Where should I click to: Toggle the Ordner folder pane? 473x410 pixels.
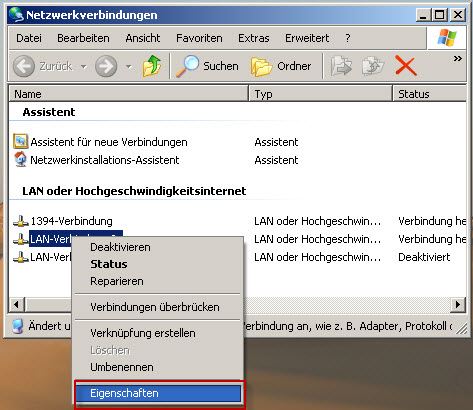tap(281, 66)
